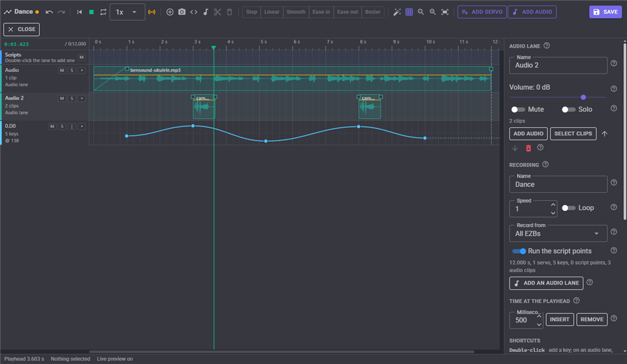Select Smooth interpolation mode
Viewport: 627px width, 364px height.
[296, 12]
